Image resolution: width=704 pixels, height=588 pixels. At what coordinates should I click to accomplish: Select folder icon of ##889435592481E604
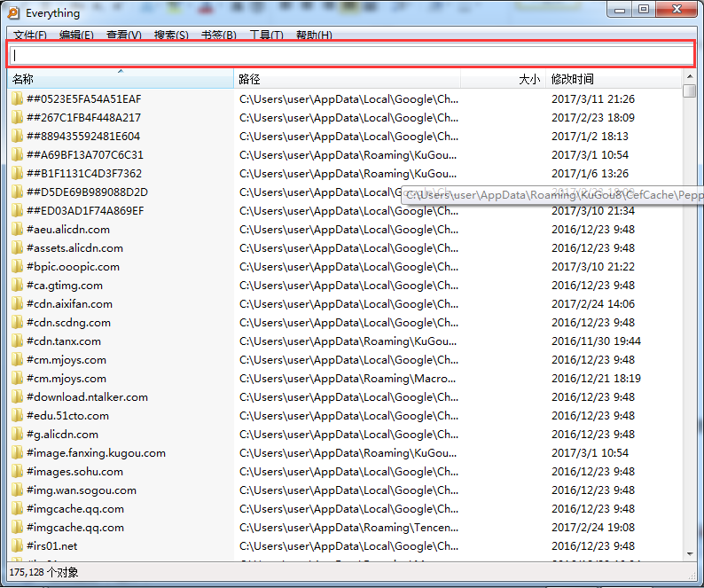point(17,136)
